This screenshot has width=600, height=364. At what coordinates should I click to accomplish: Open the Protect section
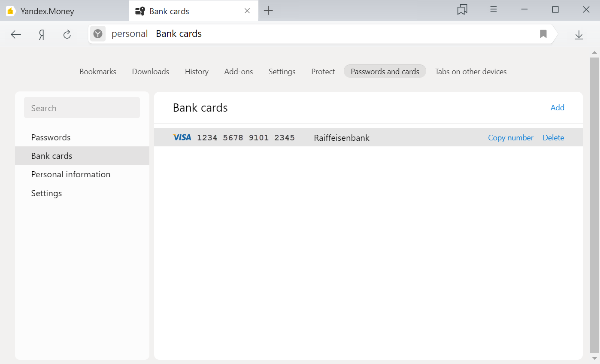click(323, 72)
